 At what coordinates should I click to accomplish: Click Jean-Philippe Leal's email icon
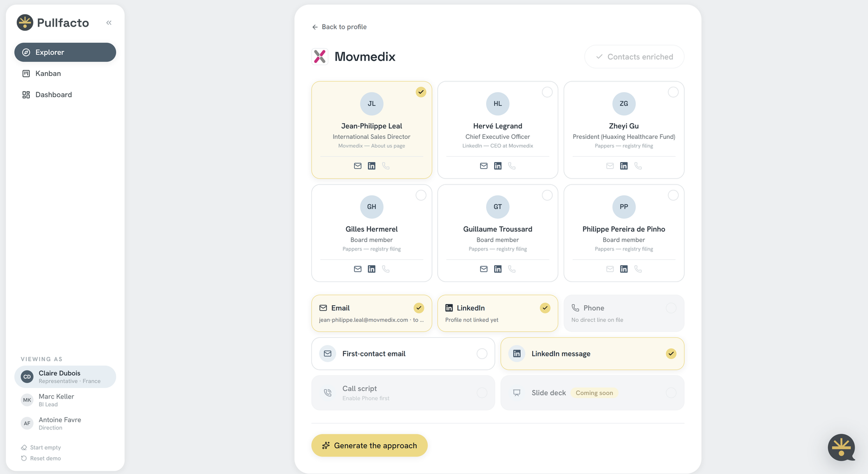tap(358, 166)
